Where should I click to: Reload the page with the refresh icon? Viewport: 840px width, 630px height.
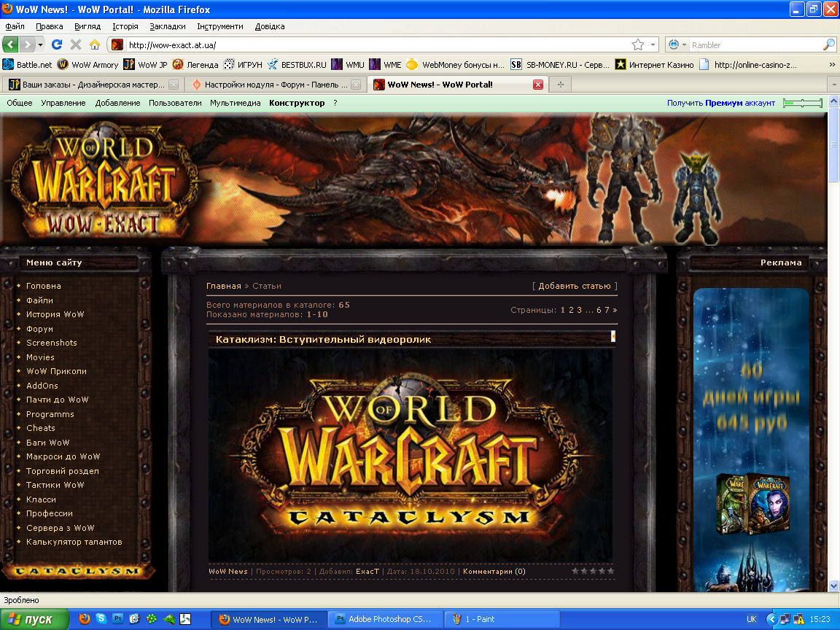pos(57,44)
